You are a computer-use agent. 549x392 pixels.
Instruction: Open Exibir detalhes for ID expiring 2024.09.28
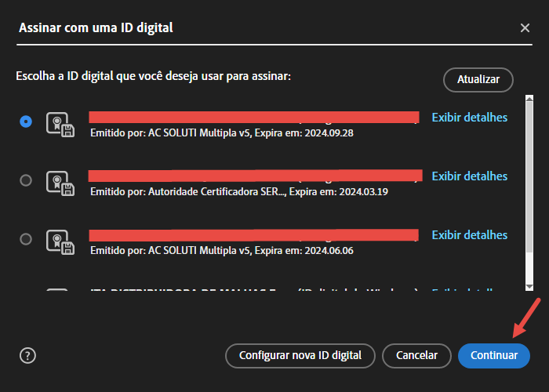[x=469, y=118]
